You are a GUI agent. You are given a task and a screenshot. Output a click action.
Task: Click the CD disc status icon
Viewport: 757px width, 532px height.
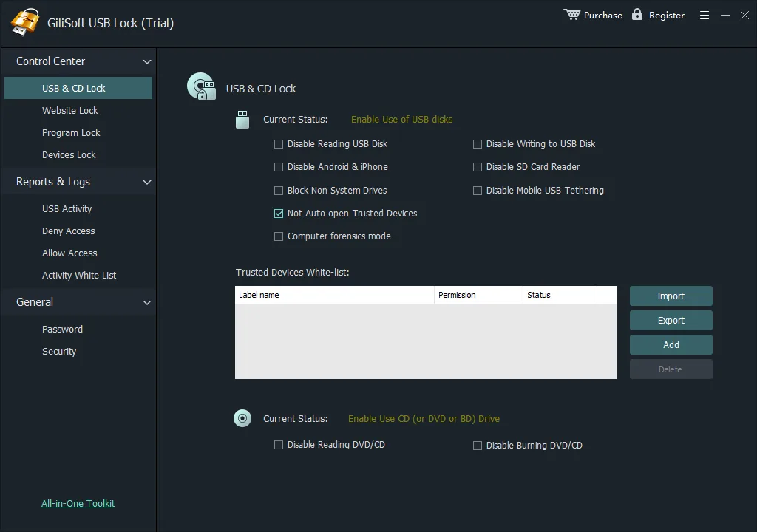click(242, 418)
